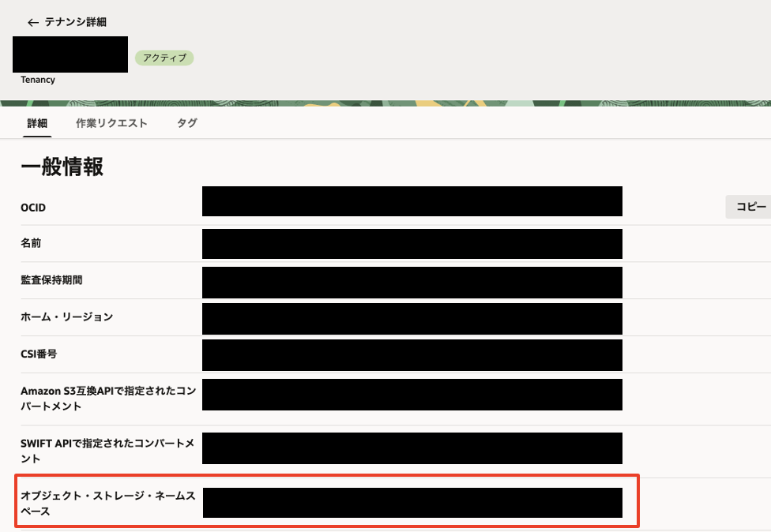Viewport: 771px width, 532px height.
Task: Click the 名前 field value
Action: point(412,243)
